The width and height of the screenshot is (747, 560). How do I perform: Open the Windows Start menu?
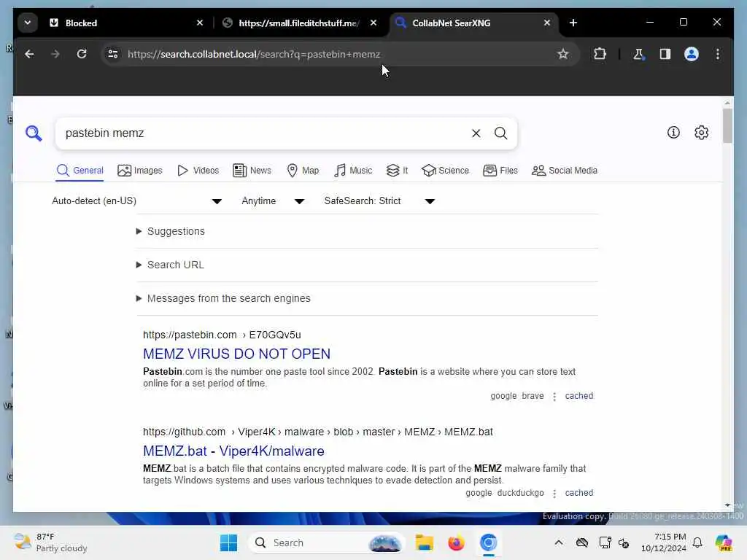point(228,542)
